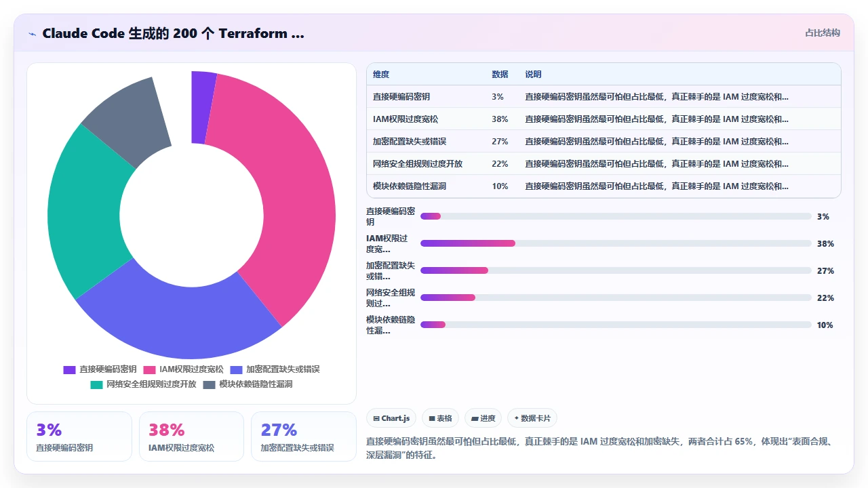
Task: Click the 网络安全组规 progress bar label
Action: pos(391,298)
